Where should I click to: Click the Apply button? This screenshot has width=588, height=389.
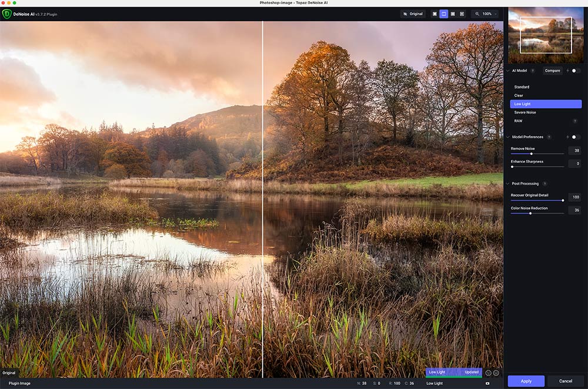pos(526,381)
